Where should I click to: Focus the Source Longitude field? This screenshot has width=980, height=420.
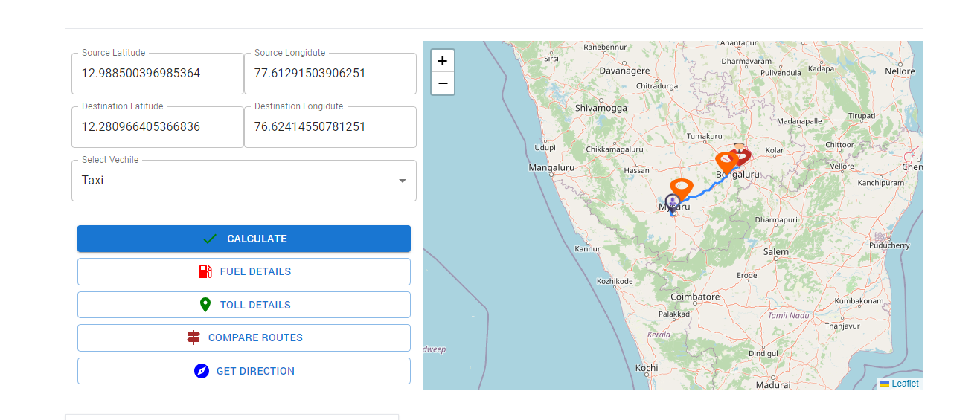[330, 74]
